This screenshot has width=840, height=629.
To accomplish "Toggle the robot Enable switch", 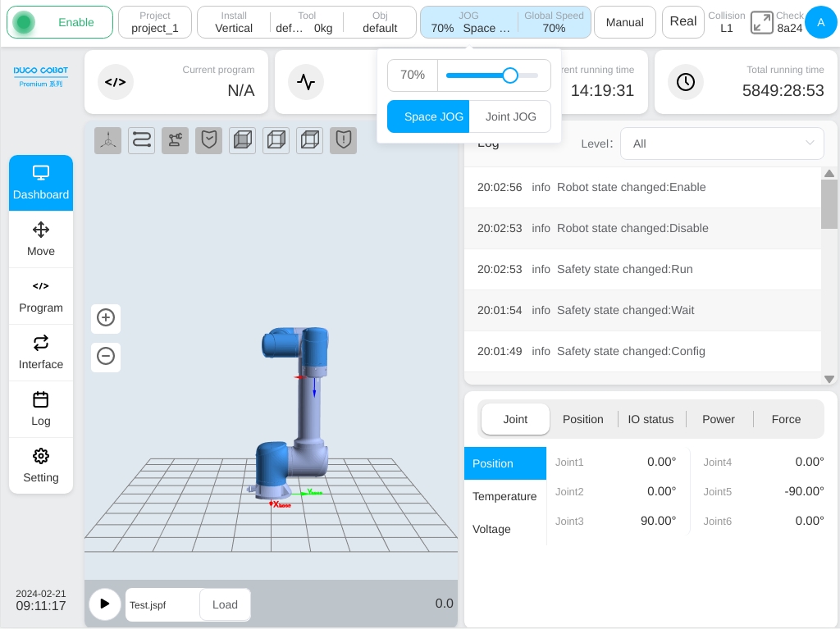I will 60,22.
